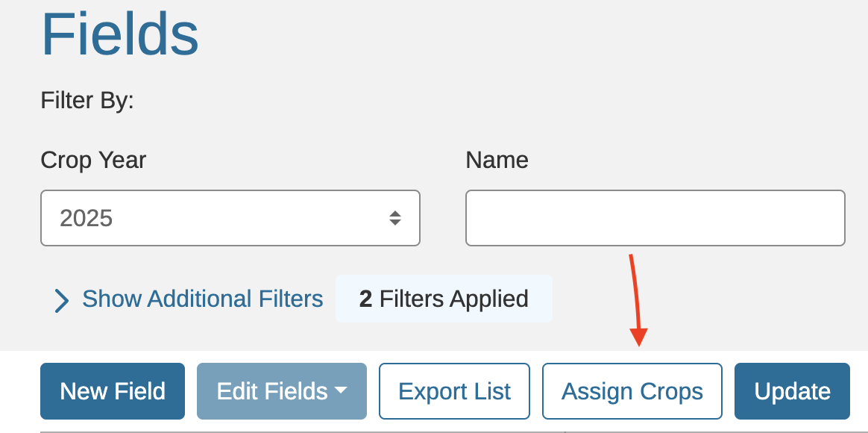868x433 pixels.
Task: Click the Name field label
Action: [497, 160]
